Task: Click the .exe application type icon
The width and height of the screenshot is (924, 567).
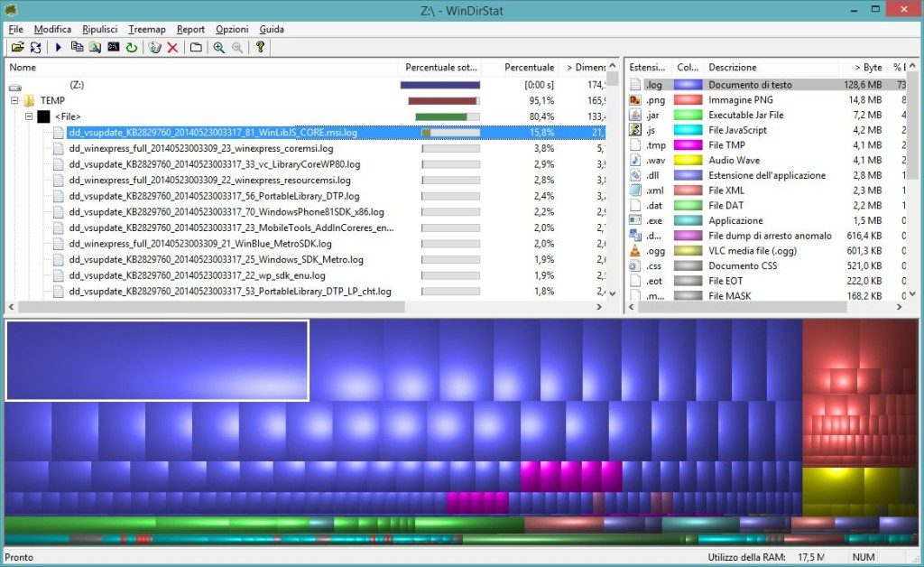Action: [x=635, y=220]
